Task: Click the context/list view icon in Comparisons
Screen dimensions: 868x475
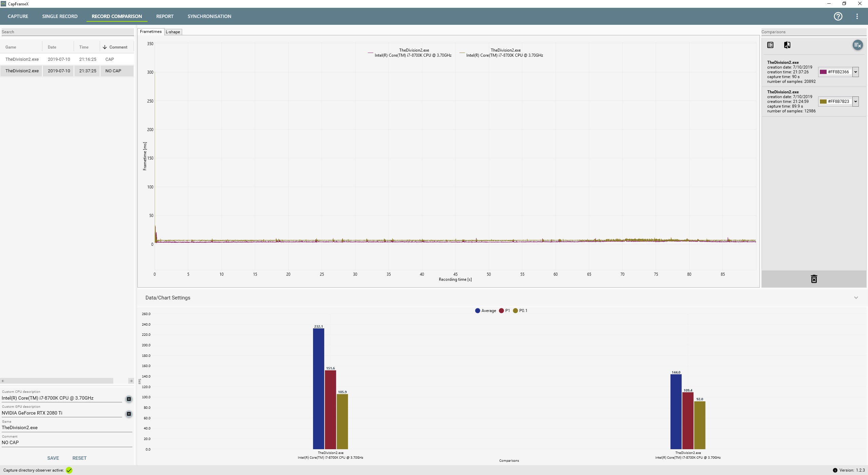Action: 770,45
